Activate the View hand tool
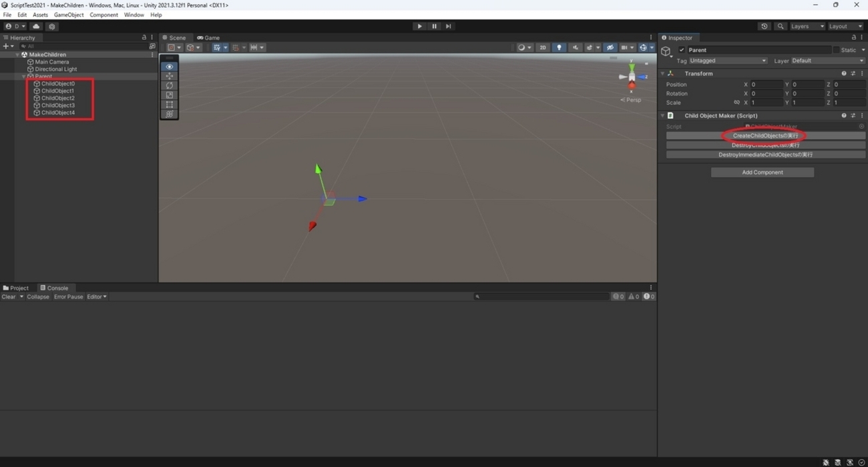This screenshot has width=868, height=467. [169, 66]
